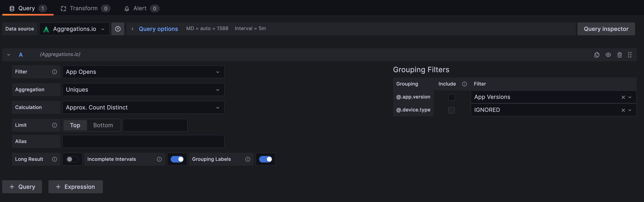This screenshot has width=644, height=202.
Task: Add a new Expression
Action: (x=76, y=187)
